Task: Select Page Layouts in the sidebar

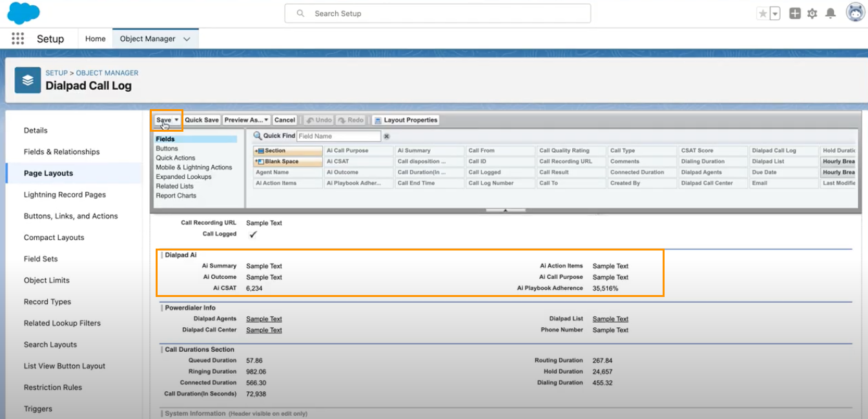Action: coord(48,173)
